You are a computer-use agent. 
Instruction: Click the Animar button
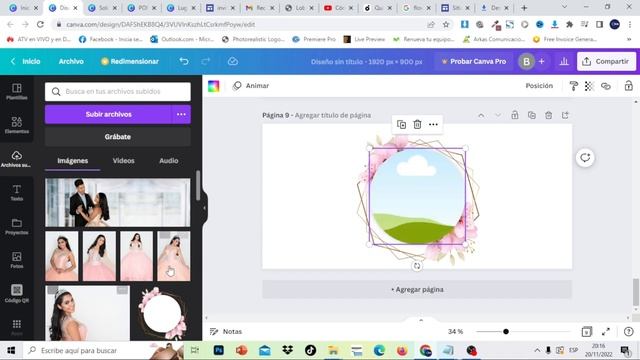[x=251, y=86]
